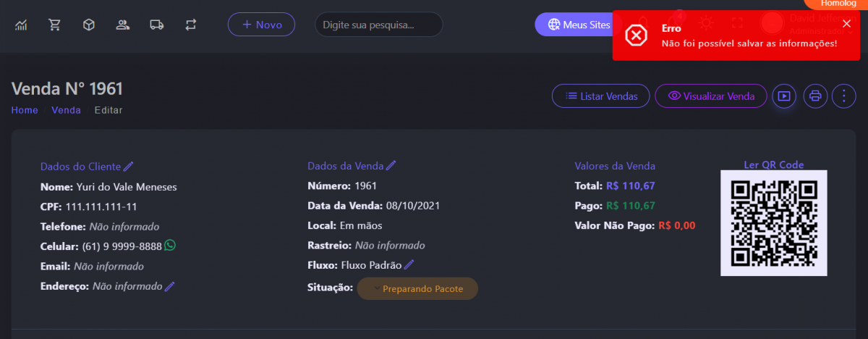Screen dimensions: 868x339
Task: Open the analytics chart icon in navbar
Action: (x=21, y=25)
